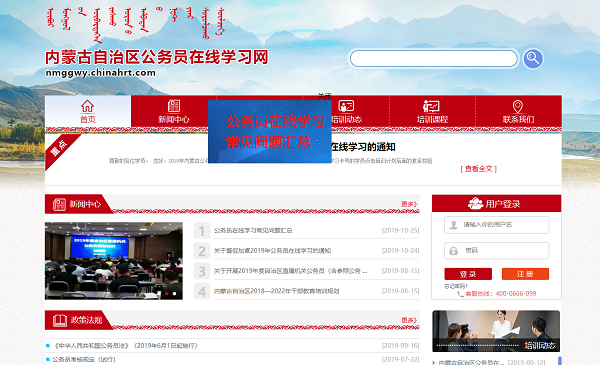The width and height of the screenshot is (600, 365).
Task: Close the floating popup via 关闭
Action: pyautogui.click(x=324, y=96)
